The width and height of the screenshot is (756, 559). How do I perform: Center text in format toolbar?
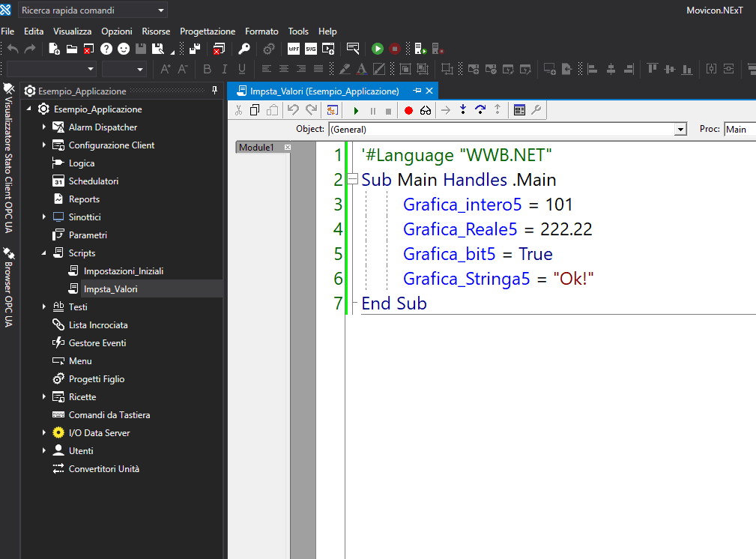(x=283, y=69)
